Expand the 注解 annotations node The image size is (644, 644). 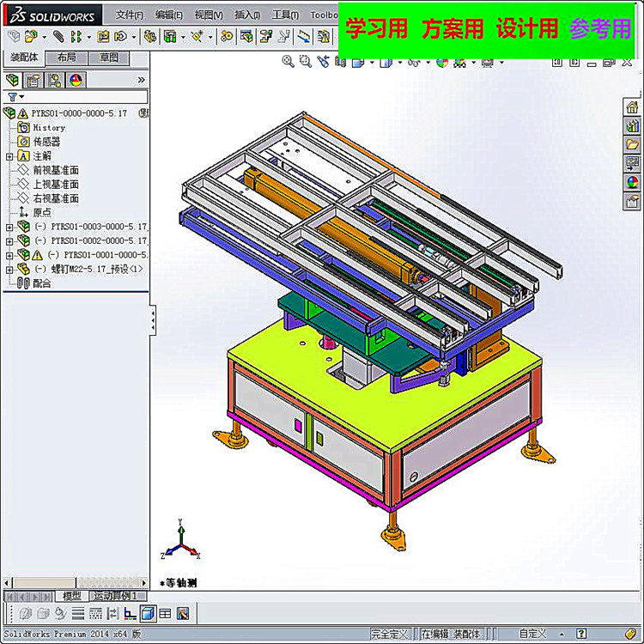(x=9, y=156)
